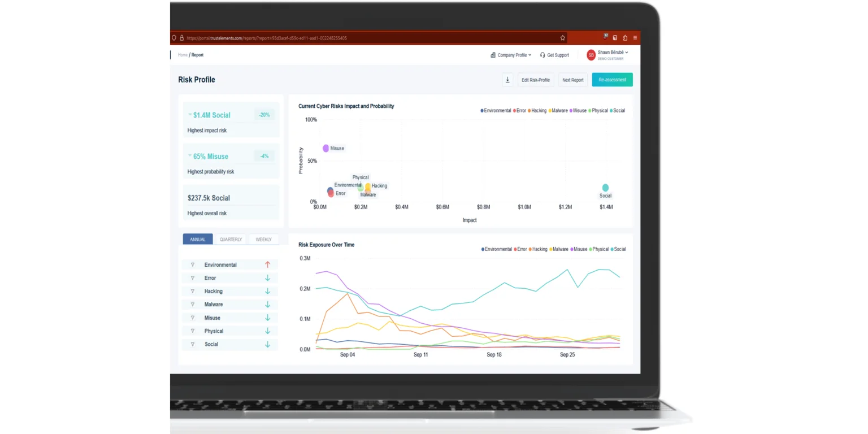Select the Weekly tab
The image size is (868, 434).
pyautogui.click(x=263, y=240)
